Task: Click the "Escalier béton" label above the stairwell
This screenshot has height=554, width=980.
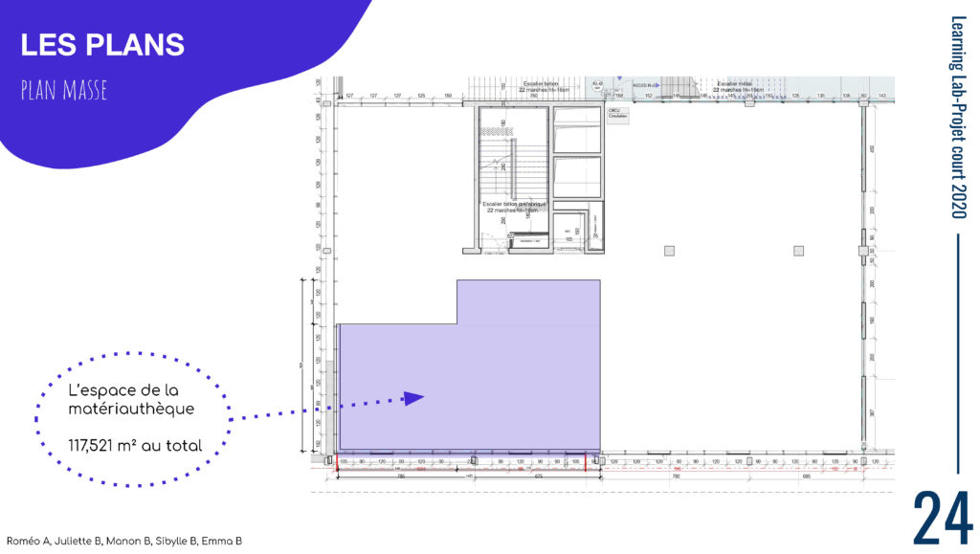Action: [541, 83]
